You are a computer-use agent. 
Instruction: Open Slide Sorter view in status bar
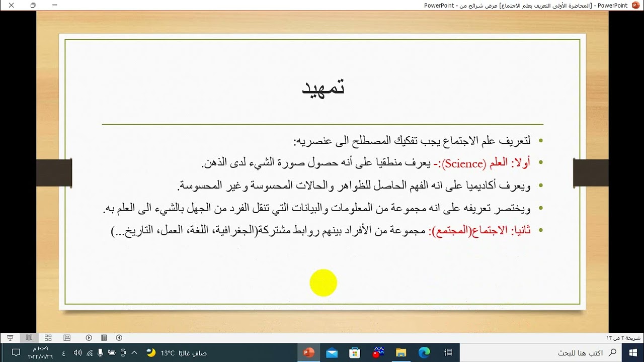(x=48, y=338)
